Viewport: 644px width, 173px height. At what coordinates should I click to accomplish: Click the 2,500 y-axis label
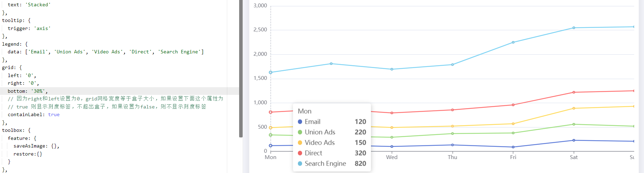(260, 30)
